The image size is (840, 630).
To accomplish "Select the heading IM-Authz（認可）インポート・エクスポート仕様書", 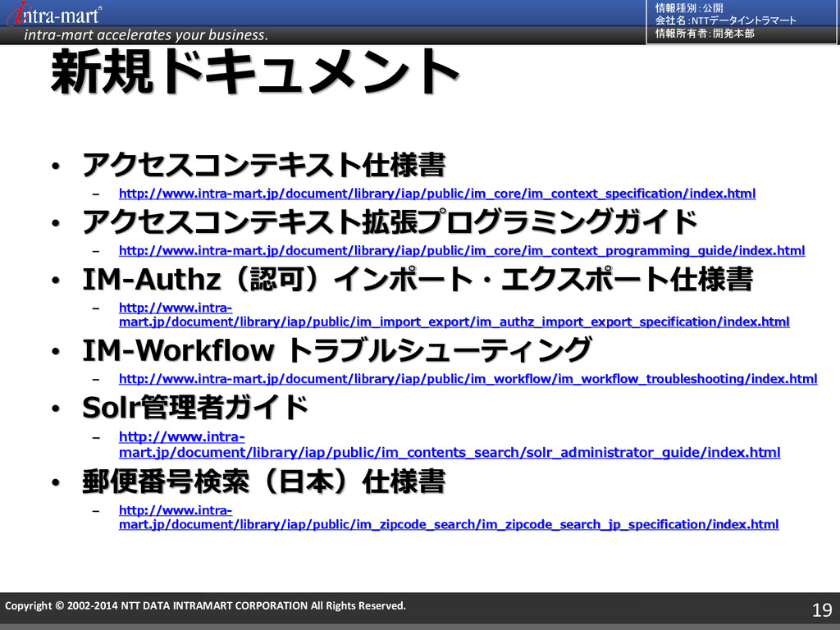I will tap(418, 280).
